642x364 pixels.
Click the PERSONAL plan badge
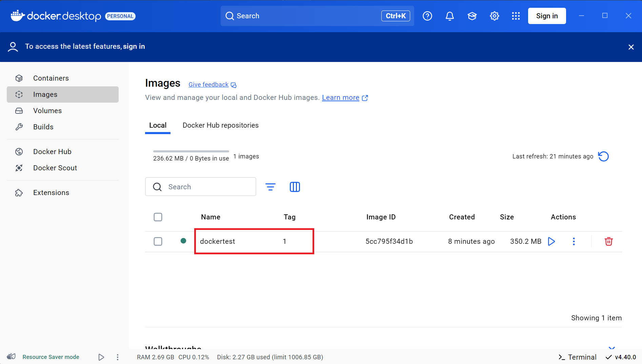tap(120, 16)
